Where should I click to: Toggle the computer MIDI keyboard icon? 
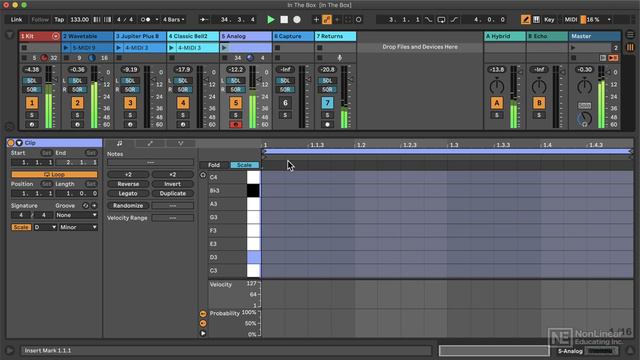coord(536,20)
